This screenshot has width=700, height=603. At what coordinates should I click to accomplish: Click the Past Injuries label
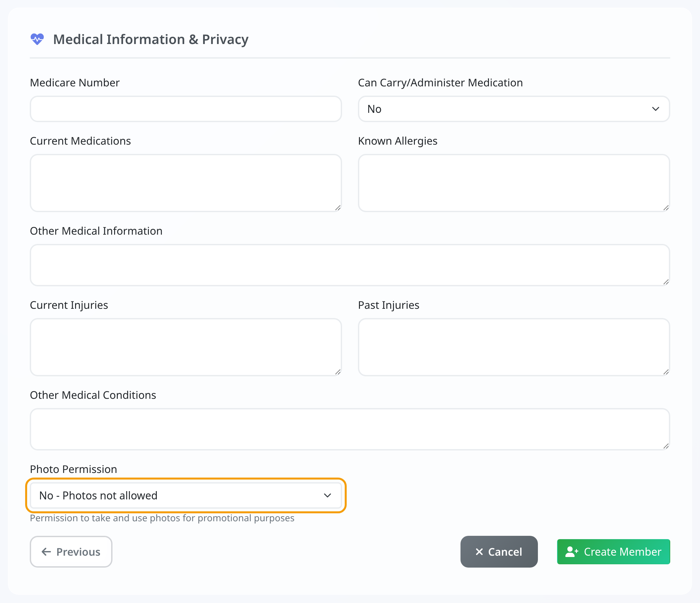pos(388,305)
